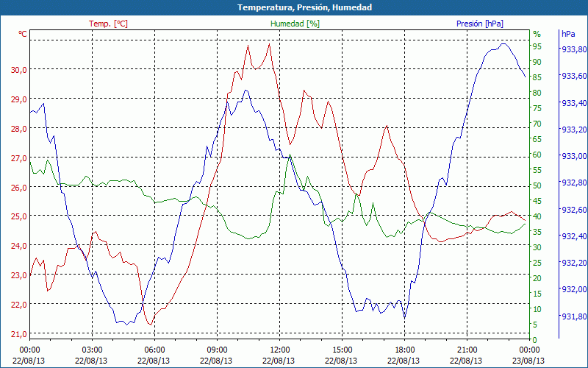Click the '70' humidity axis value
Image resolution: width=588 pixels, height=368 pixels.
(x=537, y=124)
